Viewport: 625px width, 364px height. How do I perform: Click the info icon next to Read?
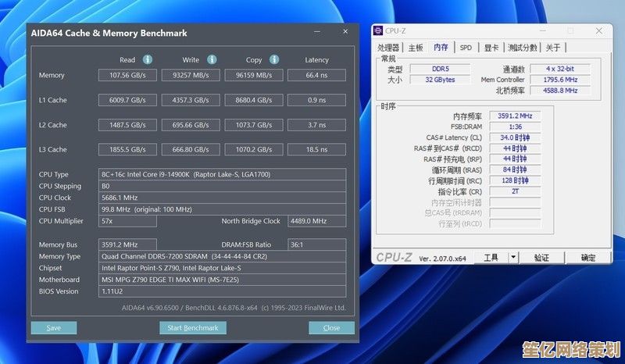(148, 59)
